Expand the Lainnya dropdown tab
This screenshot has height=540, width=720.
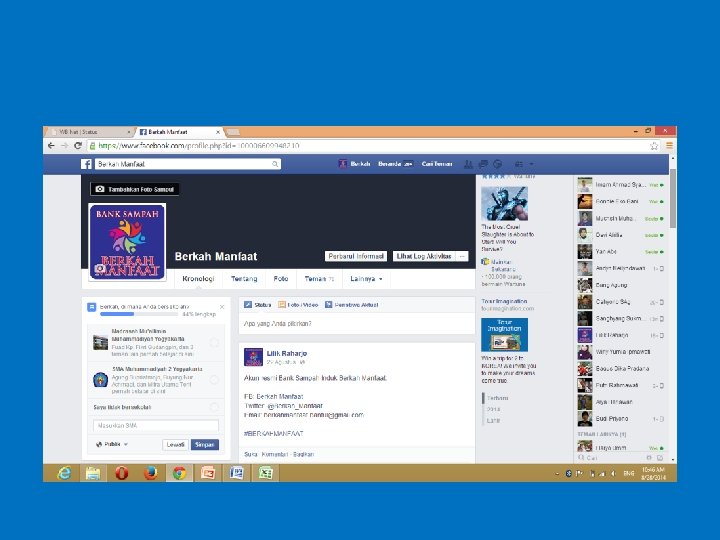[366, 279]
